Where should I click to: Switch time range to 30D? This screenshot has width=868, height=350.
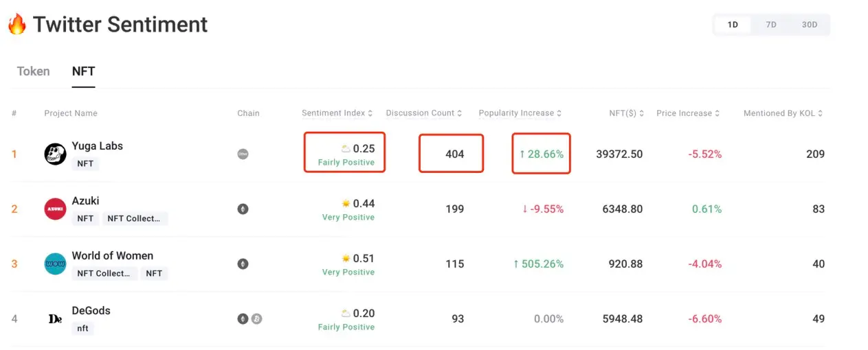tap(809, 25)
